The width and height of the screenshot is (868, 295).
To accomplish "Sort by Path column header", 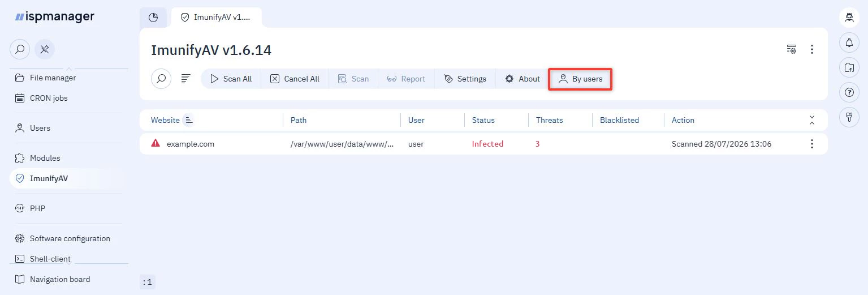I will pos(299,120).
